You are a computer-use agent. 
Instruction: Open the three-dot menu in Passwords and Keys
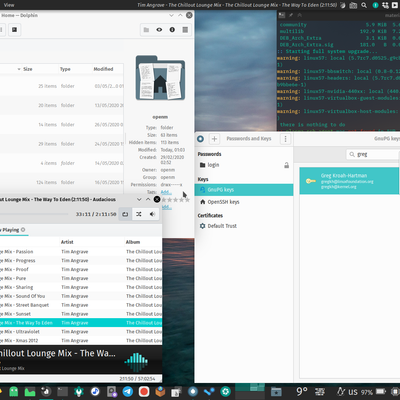[x=285, y=139]
